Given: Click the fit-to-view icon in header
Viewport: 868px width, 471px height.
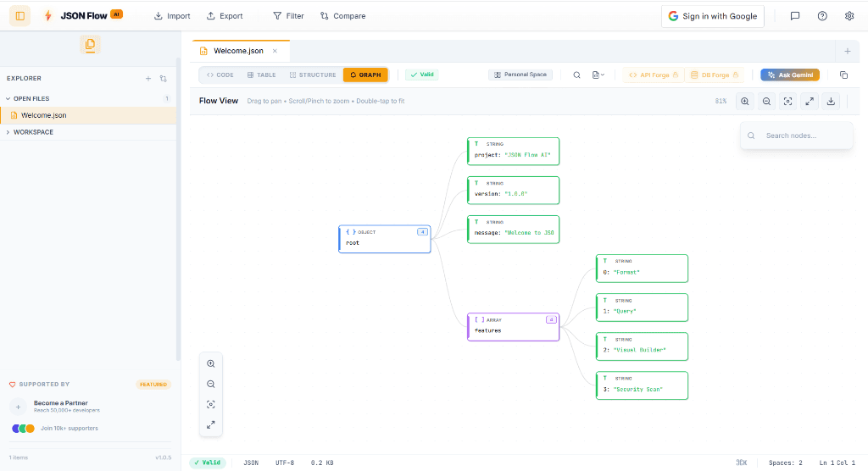Looking at the screenshot, I should (787, 102).
